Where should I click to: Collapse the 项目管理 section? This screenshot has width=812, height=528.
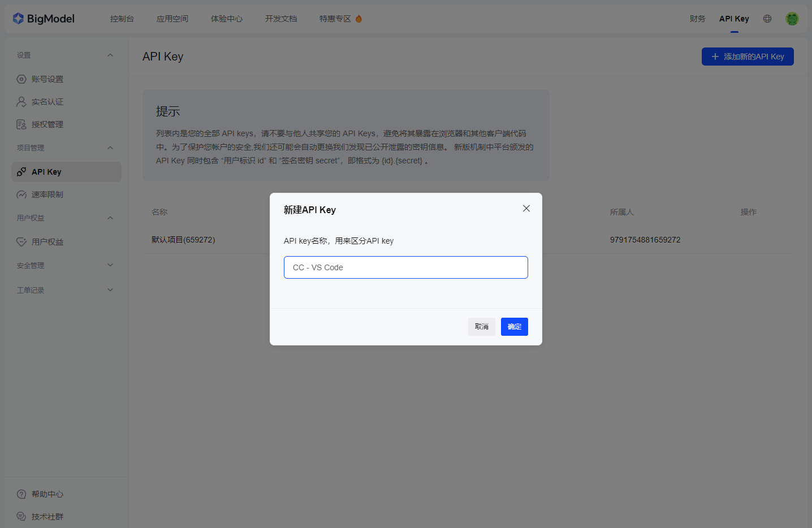(x=110, y=148)
